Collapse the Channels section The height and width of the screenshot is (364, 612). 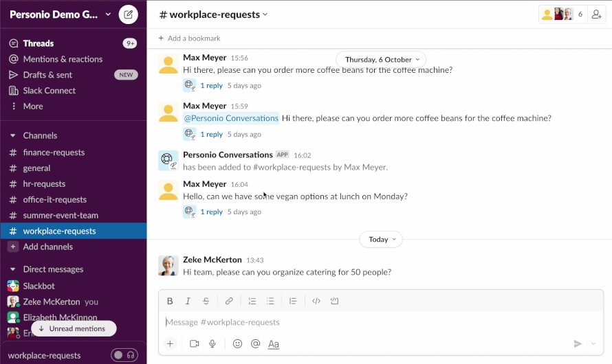[x=13, y=135]
